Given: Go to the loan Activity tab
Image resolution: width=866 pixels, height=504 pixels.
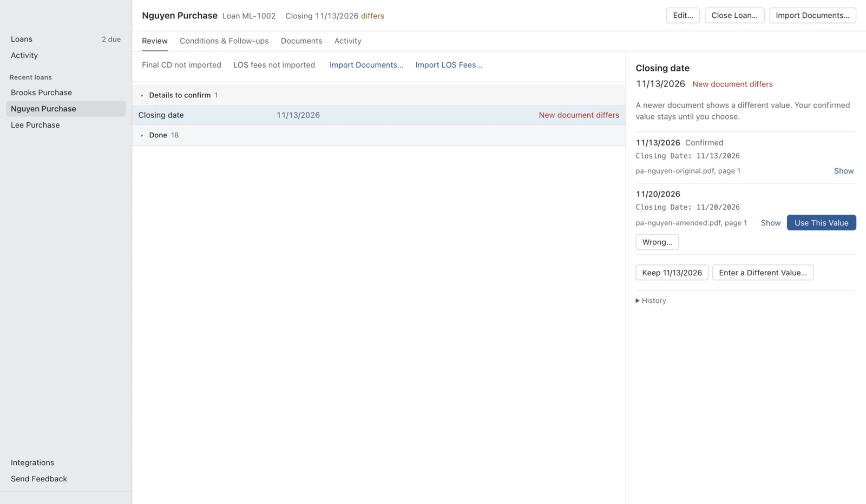Looking at the screenshot, I should 347,41.
